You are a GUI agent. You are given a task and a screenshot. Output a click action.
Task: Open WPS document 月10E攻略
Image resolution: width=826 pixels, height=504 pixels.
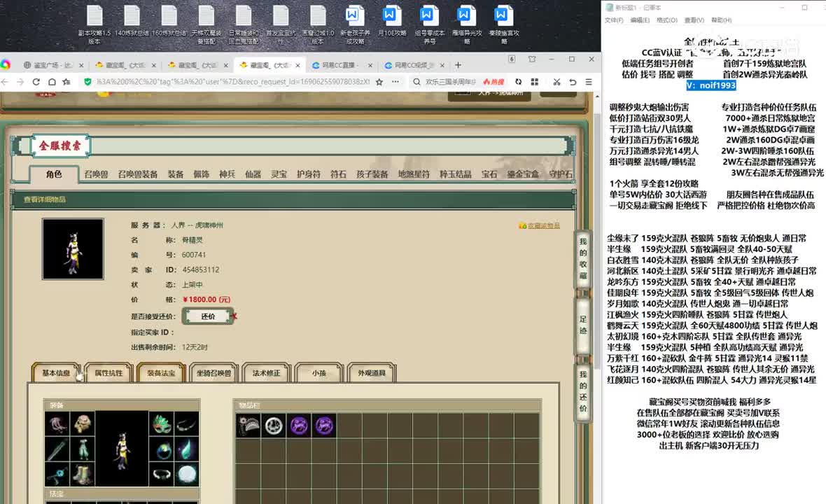tap(393, 21)
